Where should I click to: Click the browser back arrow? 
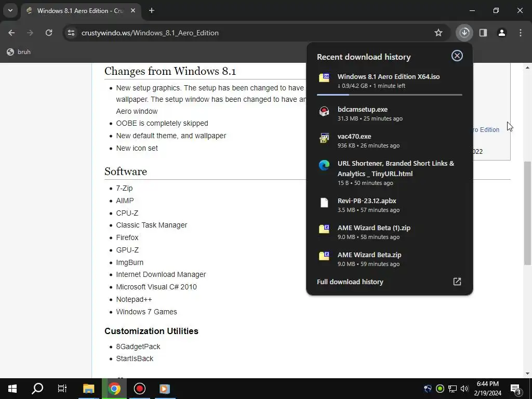(11, 33)
